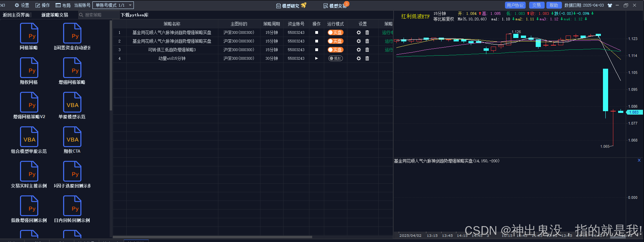Click the 策略周期 column header
The width and height of the screenshot is (644, 242).
tap(271, 24)
